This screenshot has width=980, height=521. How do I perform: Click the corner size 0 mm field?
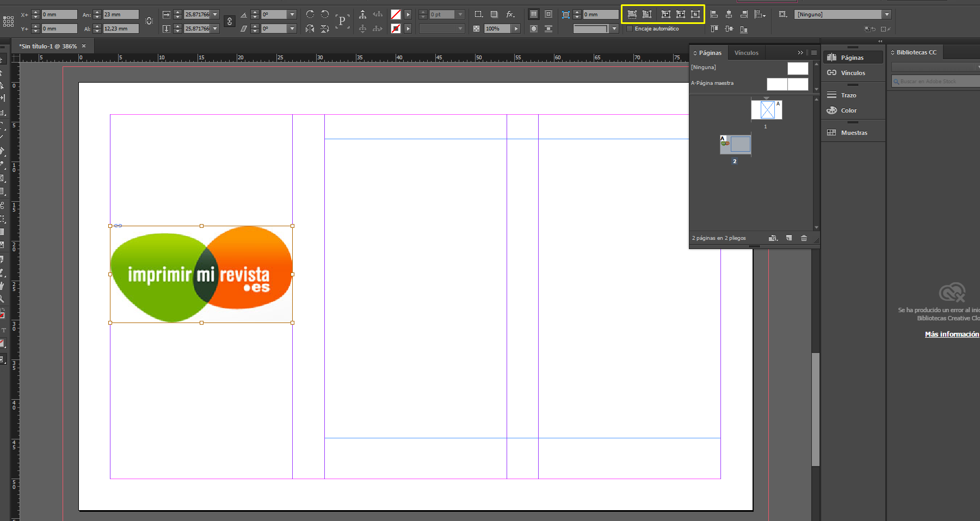tap(601, 14)
